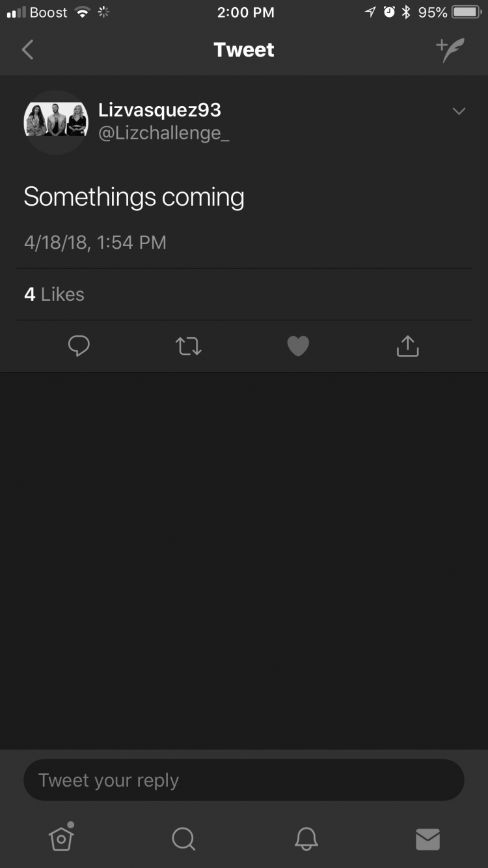Viewport: 488px width, 868px height.
Task: Open the Notifications bell tab
Action: coord(306,839)
